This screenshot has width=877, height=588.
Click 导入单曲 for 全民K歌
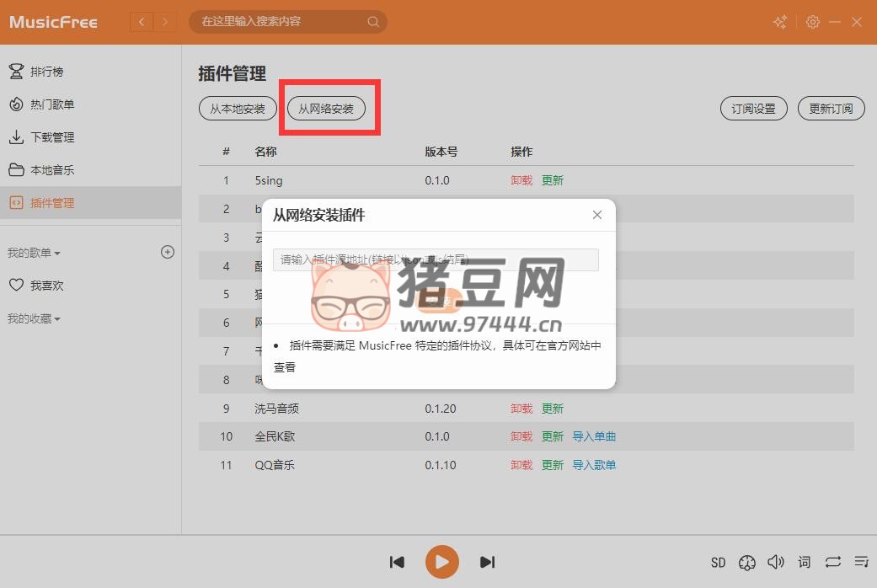(x=594, y=436)
